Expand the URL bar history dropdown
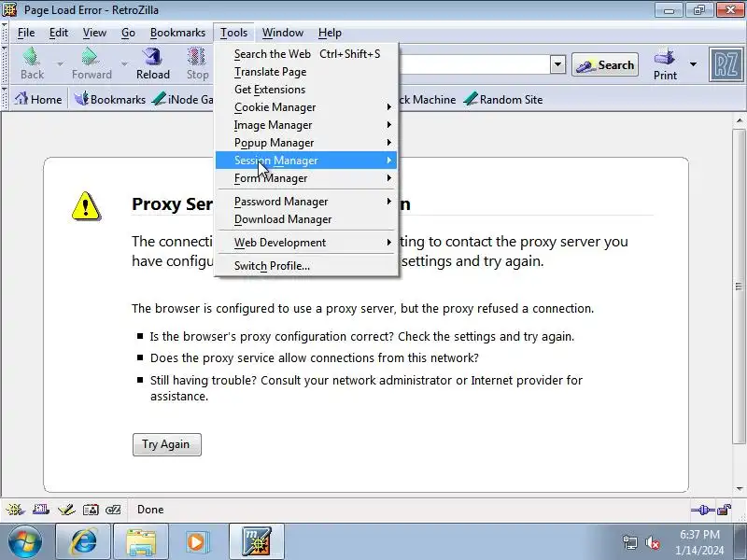 tap(557, 63)
